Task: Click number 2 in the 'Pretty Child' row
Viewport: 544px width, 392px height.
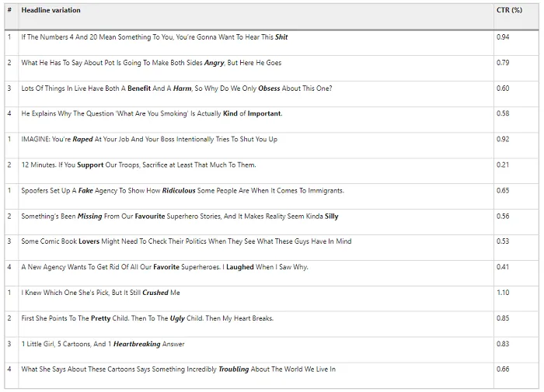Action: pyautogui.click(x=9, y=318)
